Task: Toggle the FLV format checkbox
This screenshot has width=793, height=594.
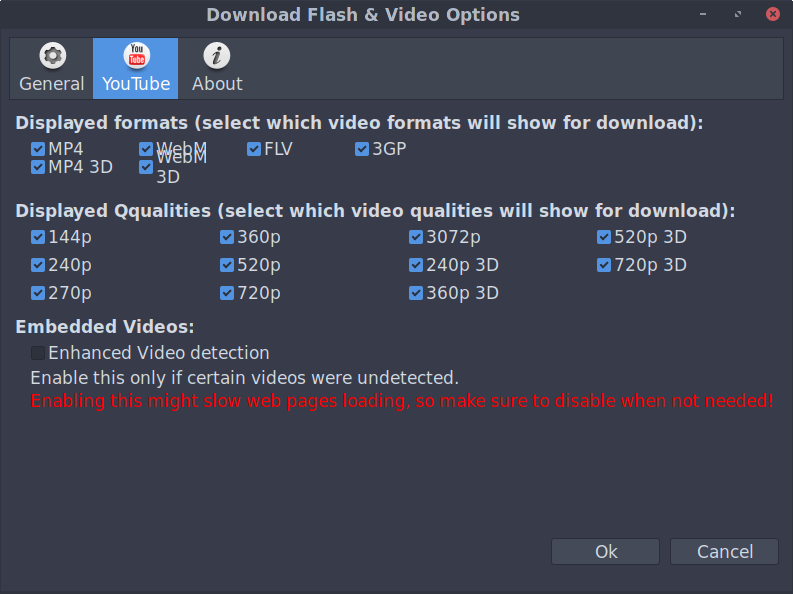Action: pyautogui.click(x=254, y=150)
